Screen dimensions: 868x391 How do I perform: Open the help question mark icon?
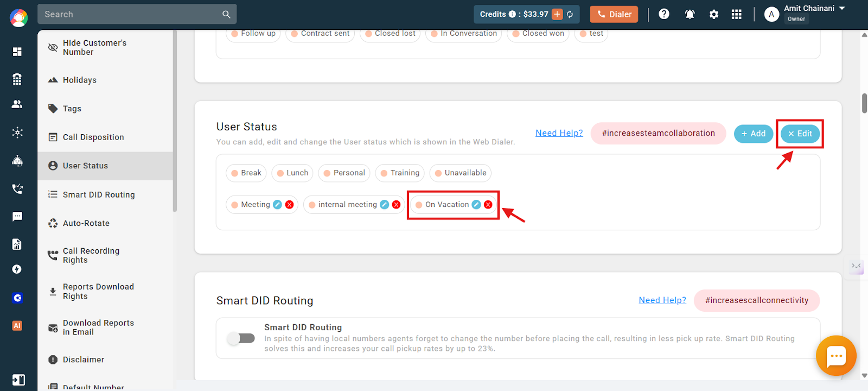click(664, 14)
